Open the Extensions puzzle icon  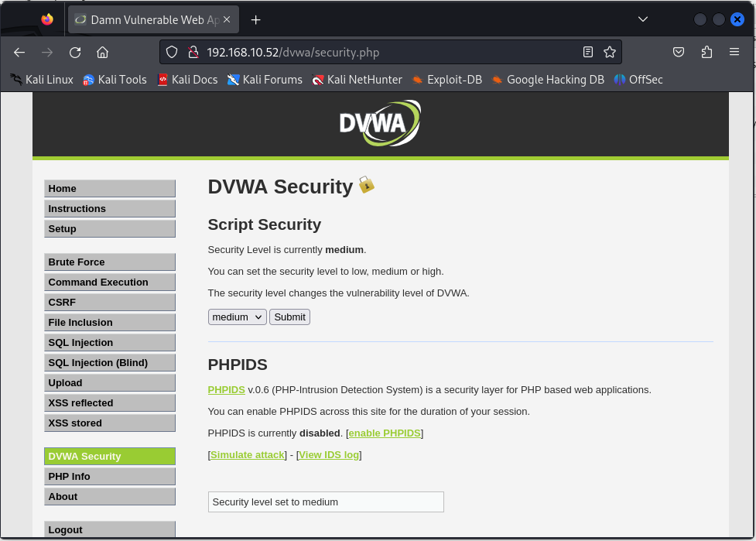coord(706,52)
